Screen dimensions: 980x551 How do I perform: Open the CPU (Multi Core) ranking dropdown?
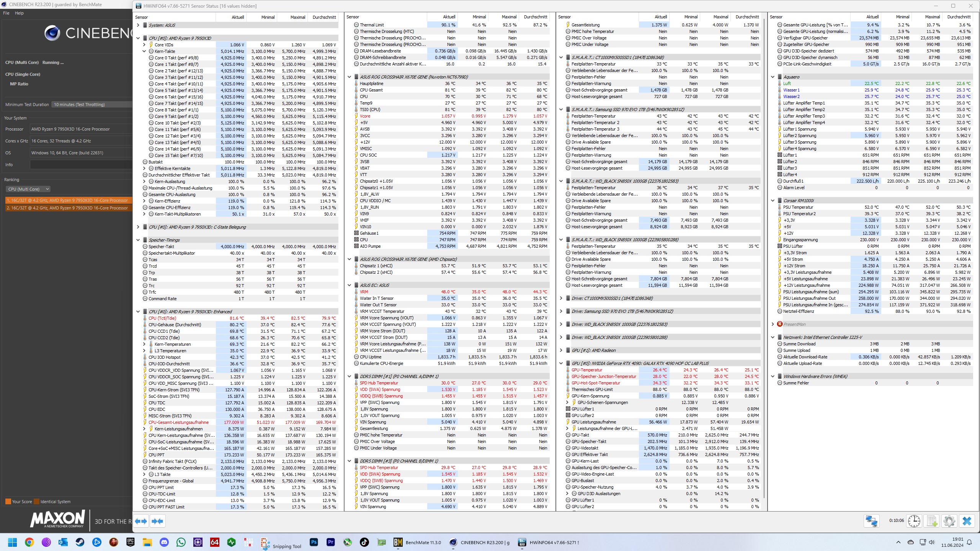(x=28, y=189)
